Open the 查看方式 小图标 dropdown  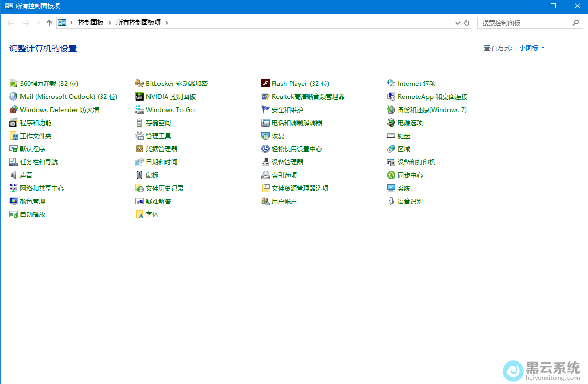(x=532, y=48)
